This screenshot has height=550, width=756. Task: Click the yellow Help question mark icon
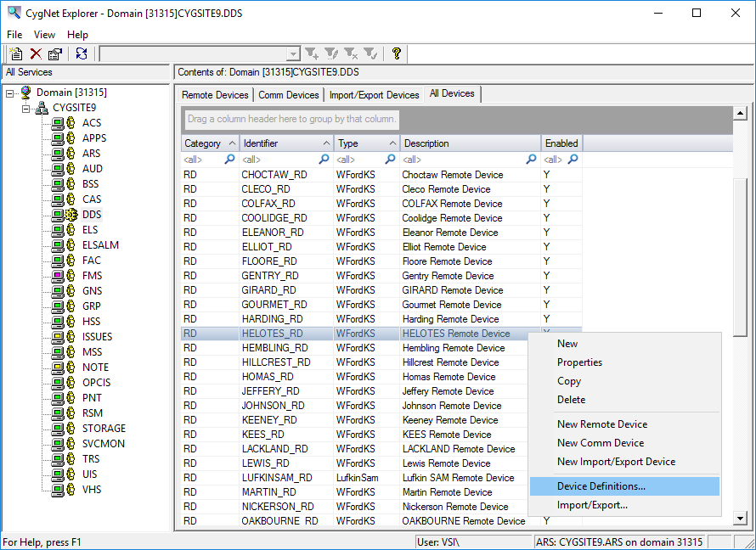[x=397, y=53]
